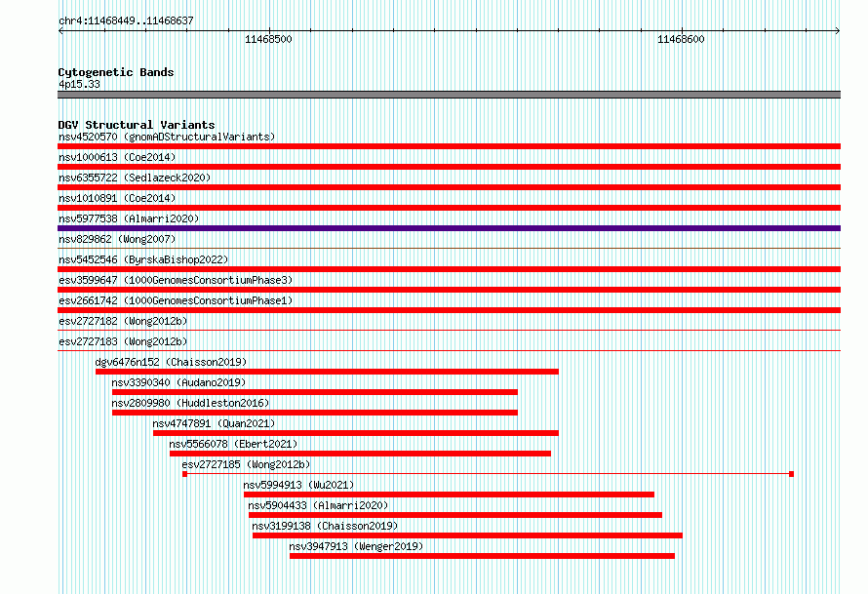Open the nsv5452546 (ByrskaBishop2022) label
The width and height of the screenshot is (868, 594).
pyautogui.click(x=143, y=259)
